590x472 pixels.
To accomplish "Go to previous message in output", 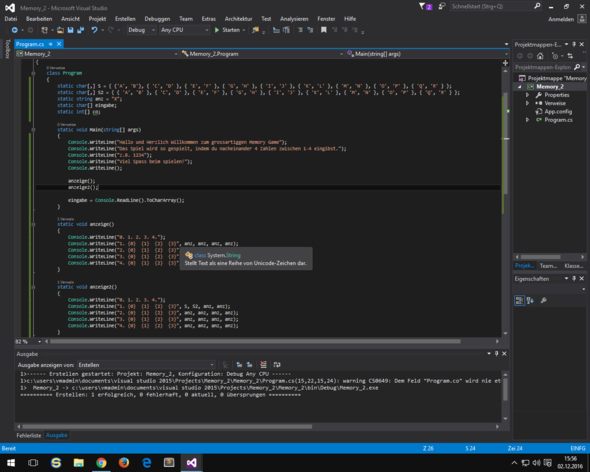I will (x=239, y=364).
